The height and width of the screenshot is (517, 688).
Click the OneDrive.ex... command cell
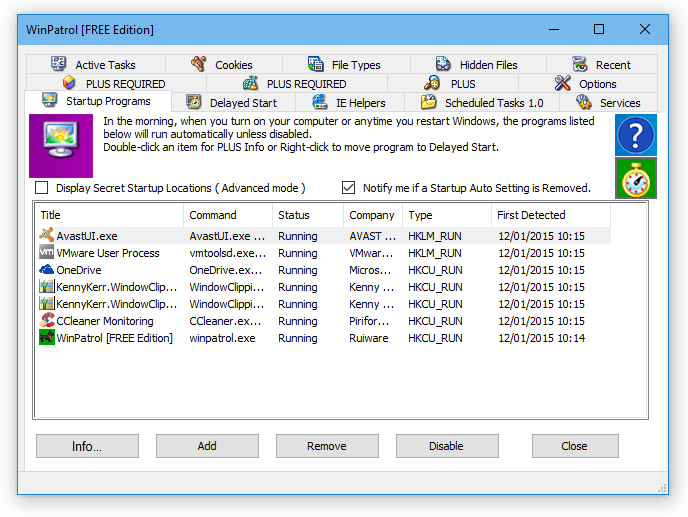tap(226, 270)
